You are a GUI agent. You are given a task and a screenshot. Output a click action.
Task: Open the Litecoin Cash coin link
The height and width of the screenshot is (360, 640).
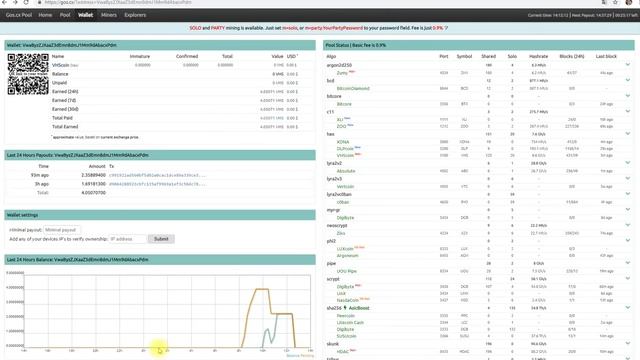coord(350,323)
